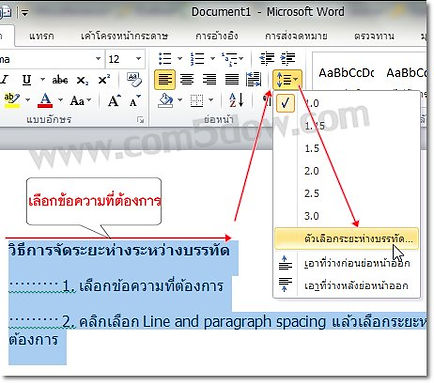434x383 pixels.
Task: Align text left
Action: click(165, 79)
